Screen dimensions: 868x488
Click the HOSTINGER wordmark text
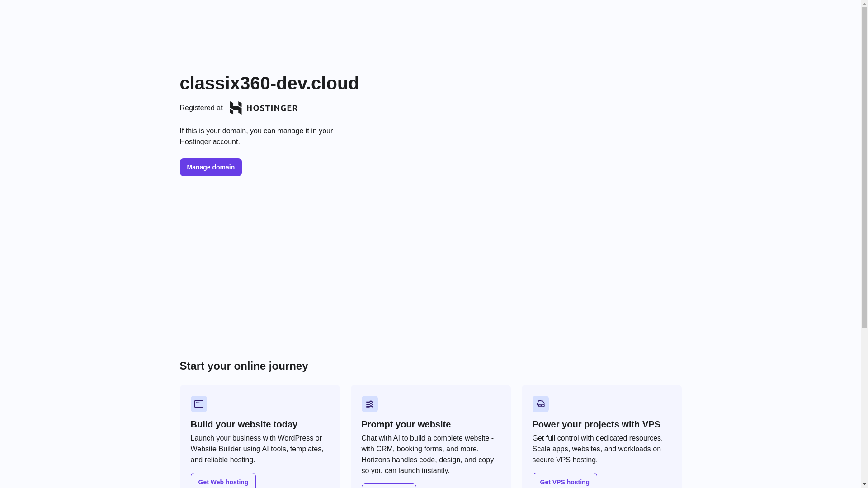(272, 108)
